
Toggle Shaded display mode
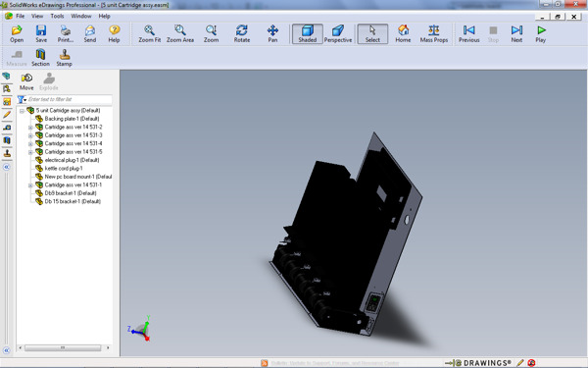point(308,33)
